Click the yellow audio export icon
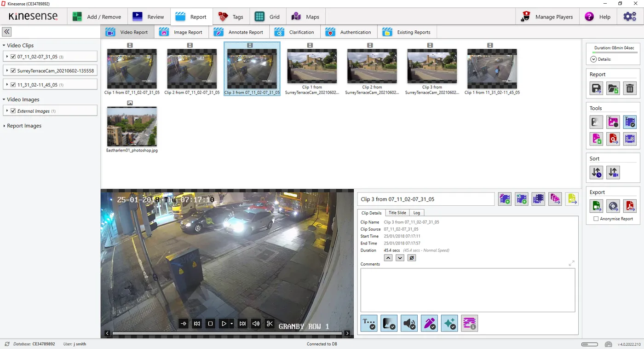The height and width of the screenshot is (349, 644). pyautogui.click(x=572, y=199)
